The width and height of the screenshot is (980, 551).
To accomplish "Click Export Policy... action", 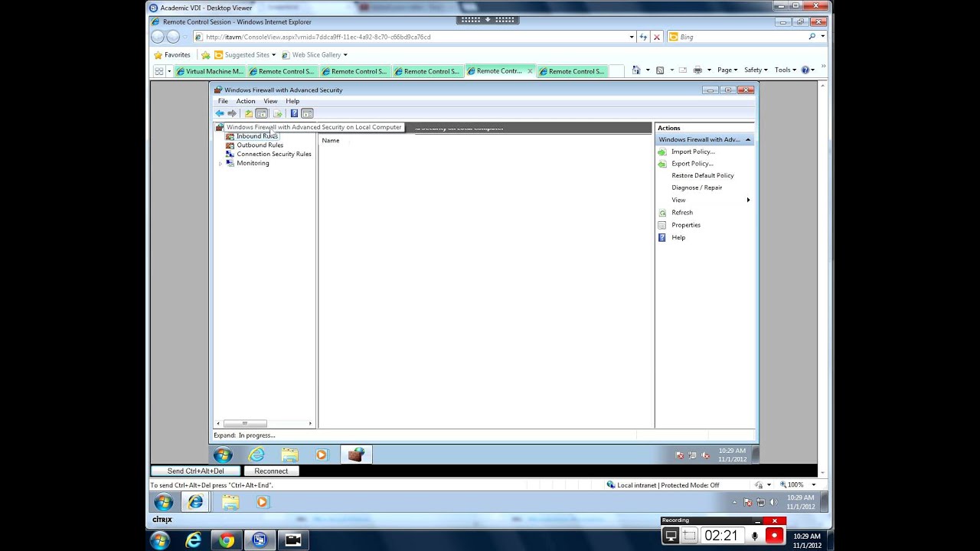I will [692, 164].
